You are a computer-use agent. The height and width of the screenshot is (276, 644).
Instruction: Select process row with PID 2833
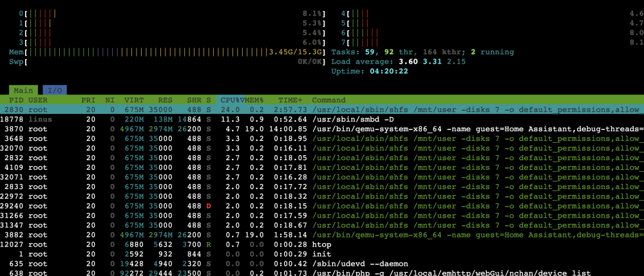322,187
